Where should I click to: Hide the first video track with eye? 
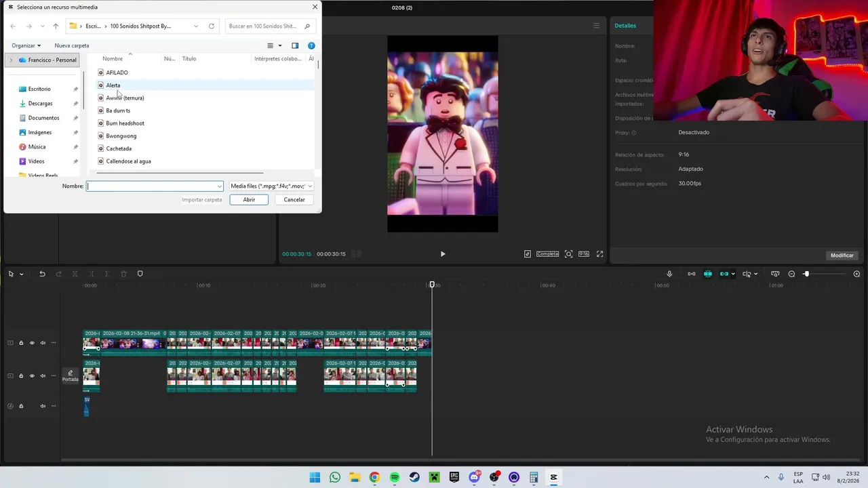tap(32, 343)
